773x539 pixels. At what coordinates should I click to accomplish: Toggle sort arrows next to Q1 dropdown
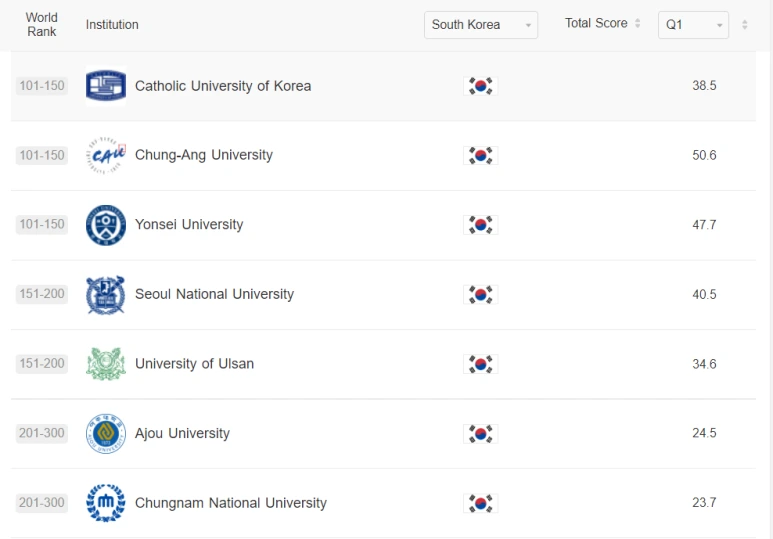click(744, 25)
